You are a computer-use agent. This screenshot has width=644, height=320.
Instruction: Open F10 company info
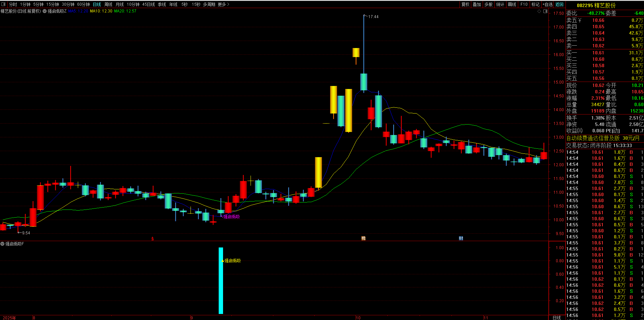click(524, 4)
